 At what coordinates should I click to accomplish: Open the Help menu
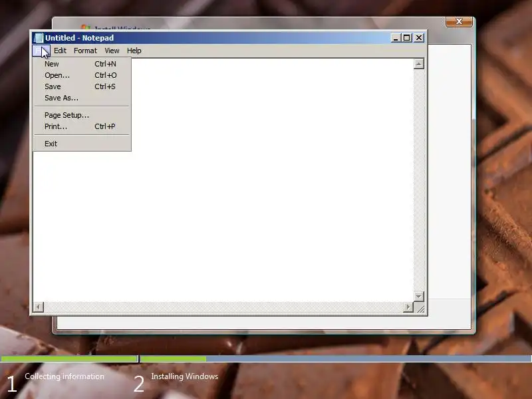coord(134,51)
